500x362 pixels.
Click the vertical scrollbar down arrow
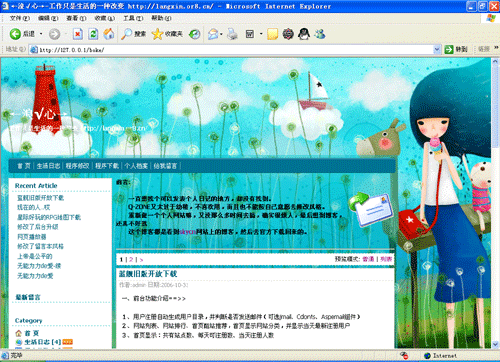[495, 344]
